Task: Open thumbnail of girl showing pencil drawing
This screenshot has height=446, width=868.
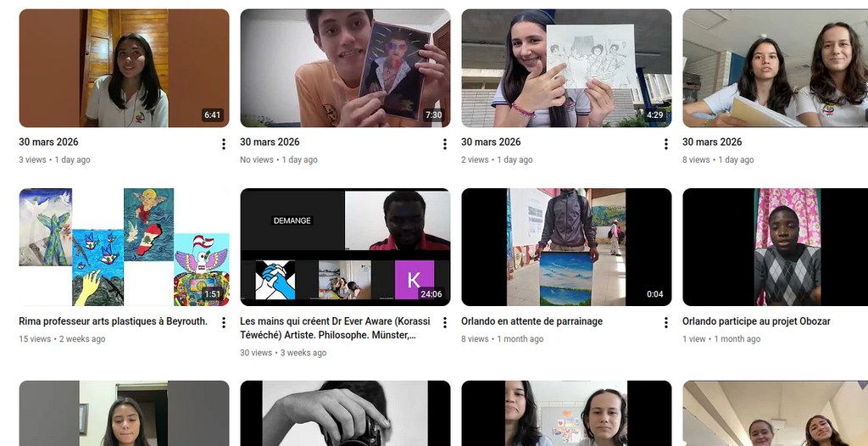Action: pyautogui.click(x=566, y=68)
